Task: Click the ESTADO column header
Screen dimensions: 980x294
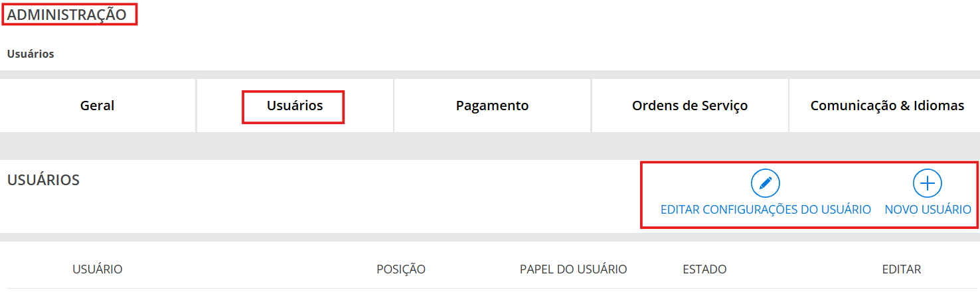Action: 704,269
